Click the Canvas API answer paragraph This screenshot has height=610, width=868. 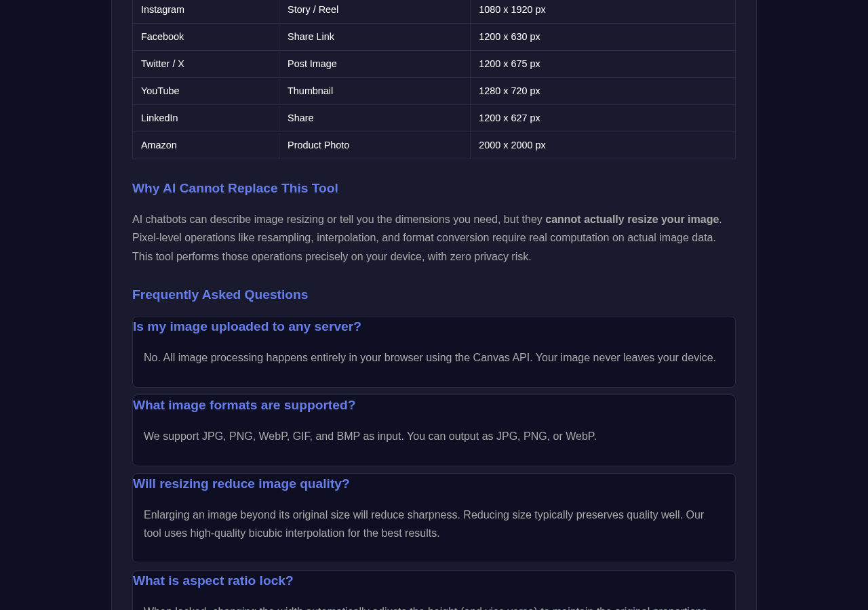(x=430, y=358)
